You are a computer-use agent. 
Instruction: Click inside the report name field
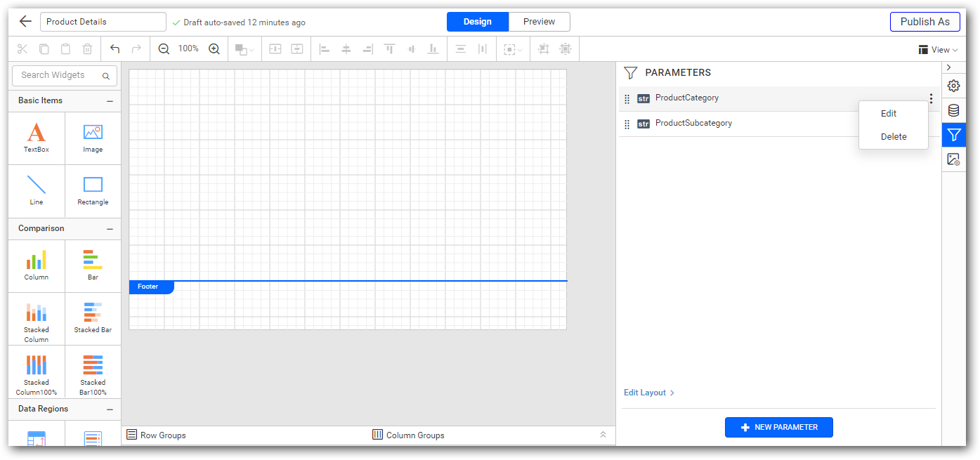pyautogui.click(x=103, y=22)
